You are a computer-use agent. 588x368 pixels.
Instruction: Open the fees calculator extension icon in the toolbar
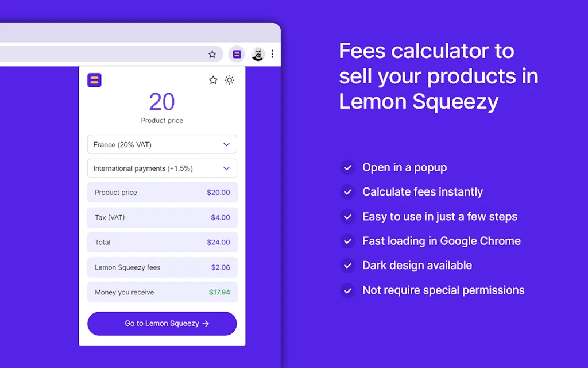pyautogui.click(x=237, y=53)
